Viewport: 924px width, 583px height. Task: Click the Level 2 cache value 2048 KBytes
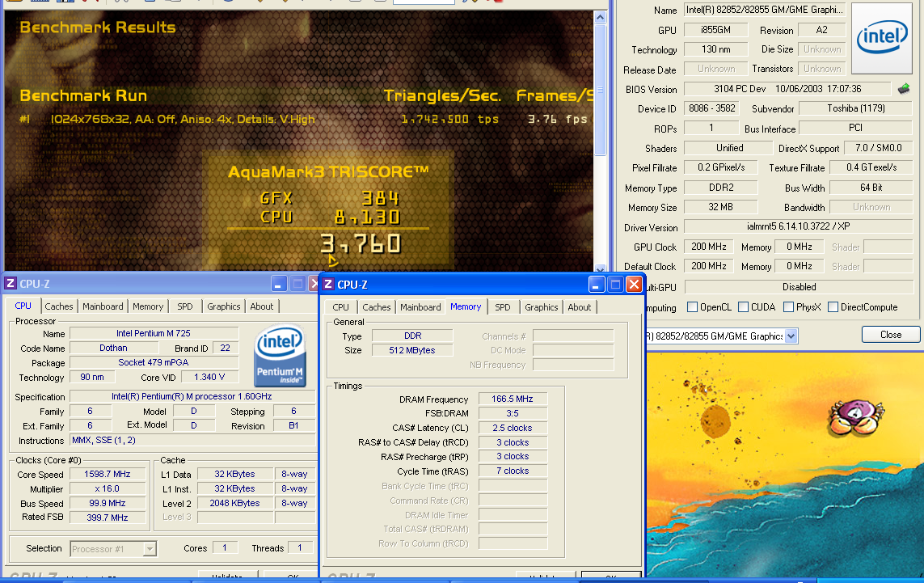coord(234,503)
